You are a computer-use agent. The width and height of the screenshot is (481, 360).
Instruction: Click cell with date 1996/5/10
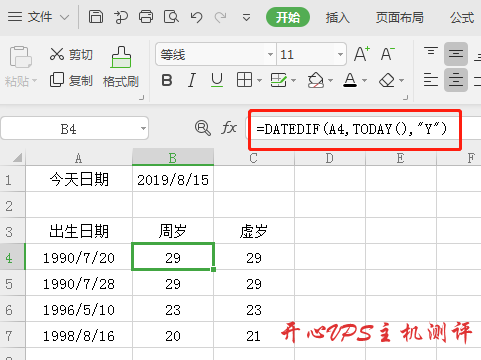click(79, 310)
